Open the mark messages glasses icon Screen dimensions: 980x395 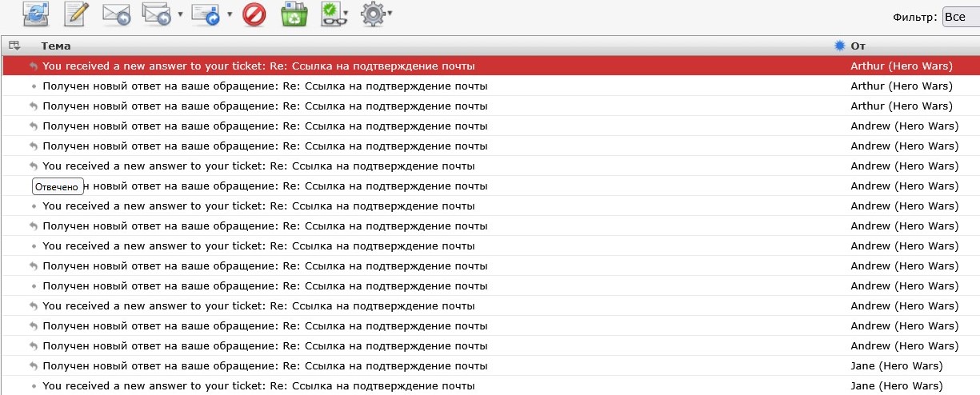pos(330,14)
